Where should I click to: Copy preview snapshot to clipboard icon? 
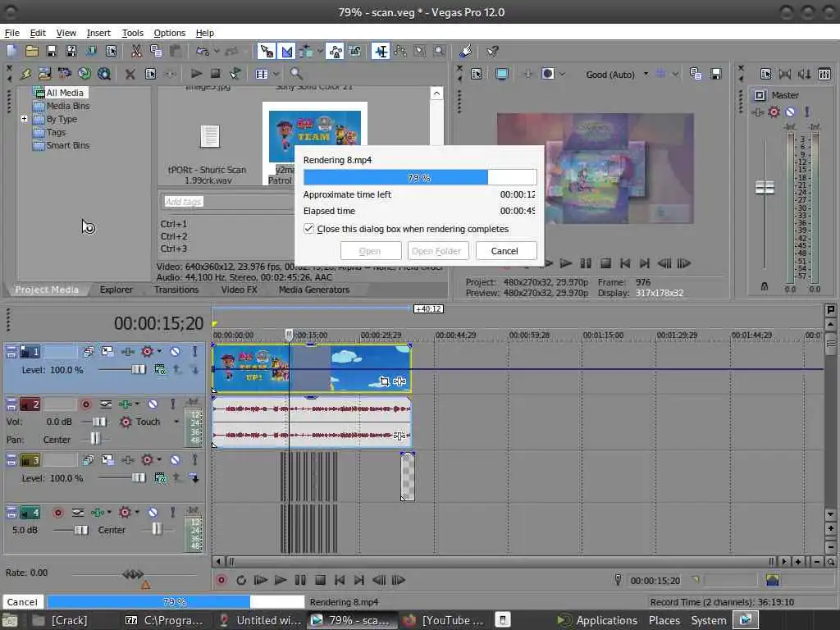[x=696, y=74]
